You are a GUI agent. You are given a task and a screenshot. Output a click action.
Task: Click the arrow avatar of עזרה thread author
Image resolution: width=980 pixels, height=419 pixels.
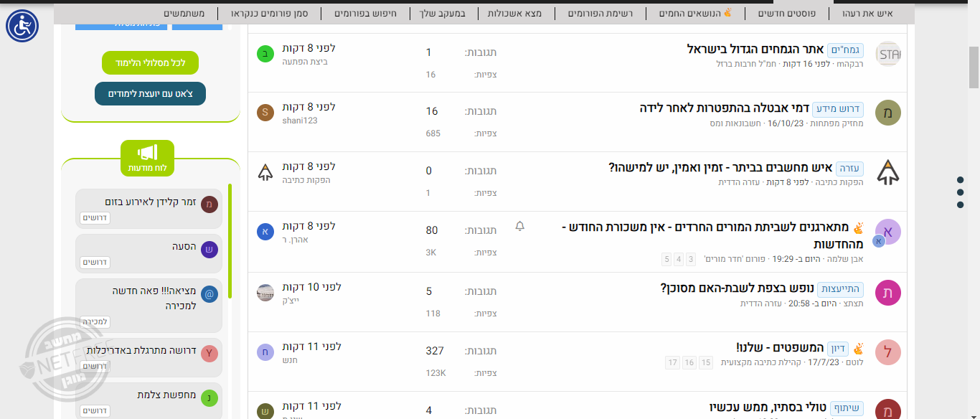tap(888, 172)
